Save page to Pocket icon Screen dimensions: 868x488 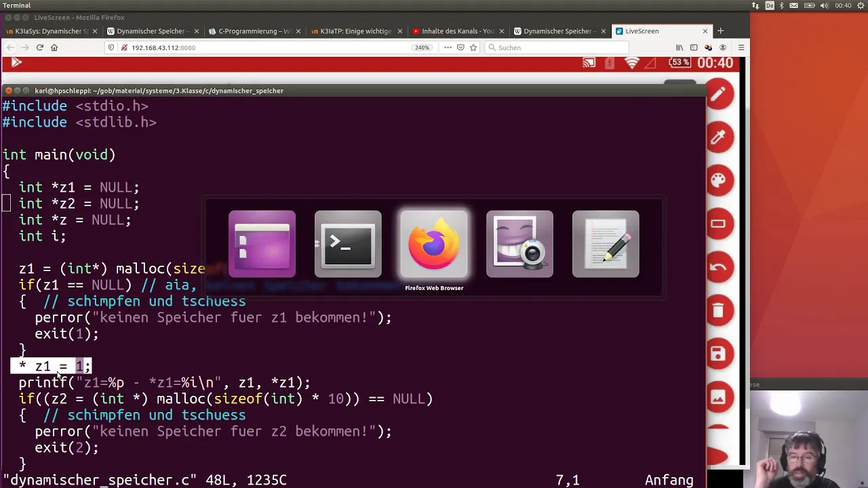460,47
